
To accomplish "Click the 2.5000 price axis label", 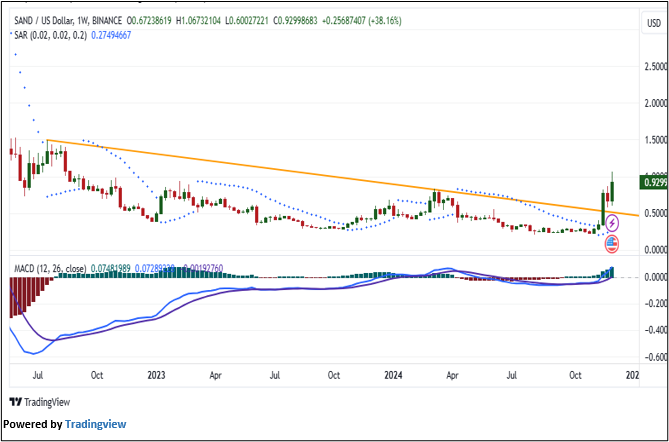I will coord(656,67).
